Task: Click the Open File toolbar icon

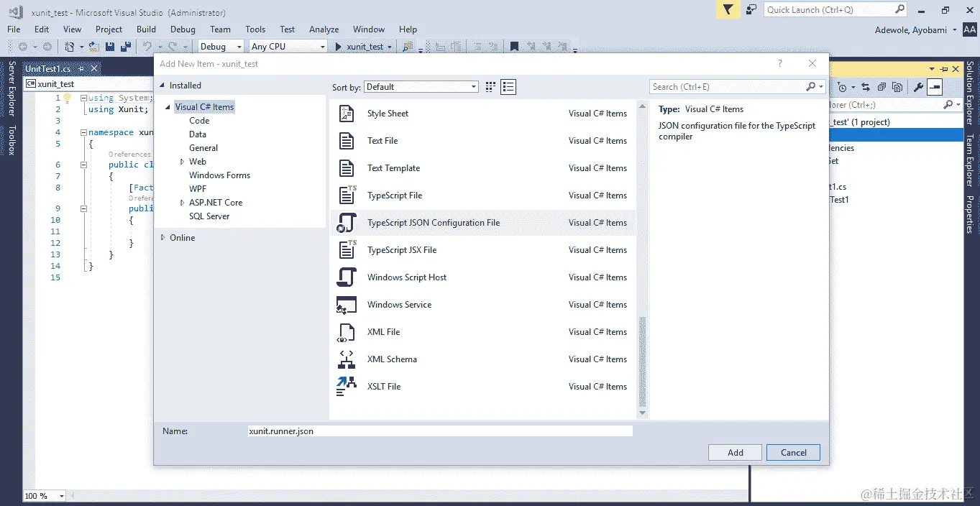Action: [94, 47]
